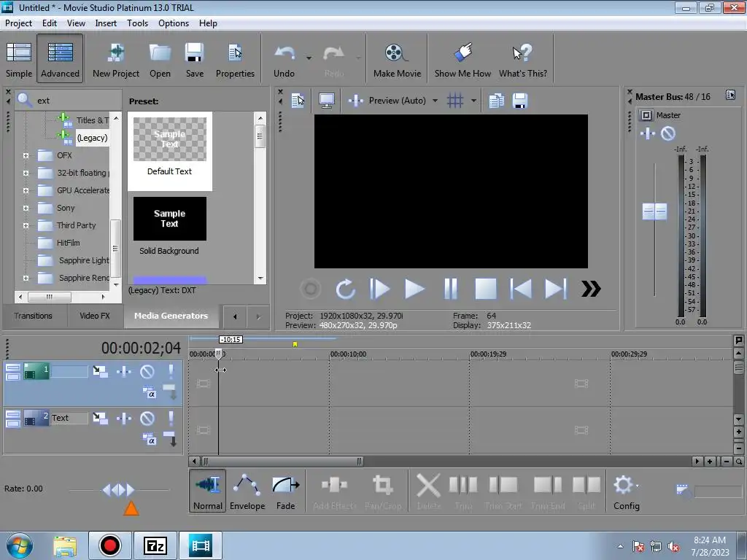This screenshot has height=560, width=747.
Task: Open Preview (Auto) quality dropdown
Action: [x=435, y=101]
